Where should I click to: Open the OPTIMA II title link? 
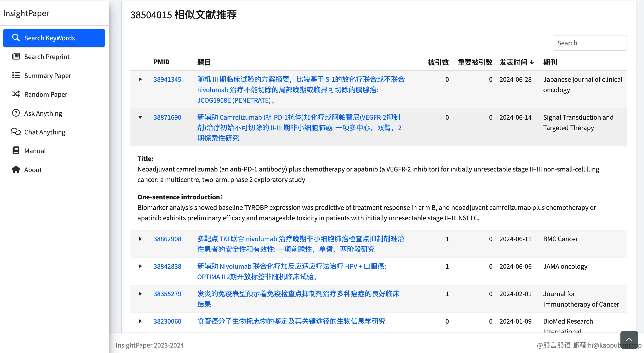click(x=291, y=272)
